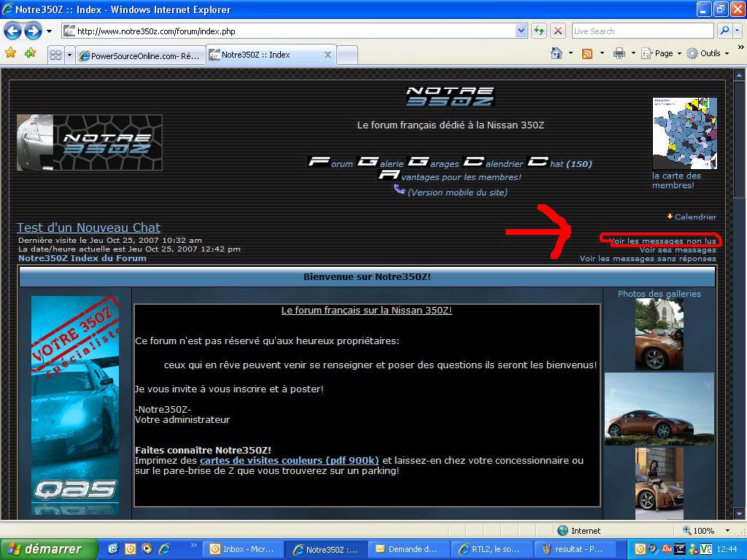Click the Refresh page icon

click(539, 31)
